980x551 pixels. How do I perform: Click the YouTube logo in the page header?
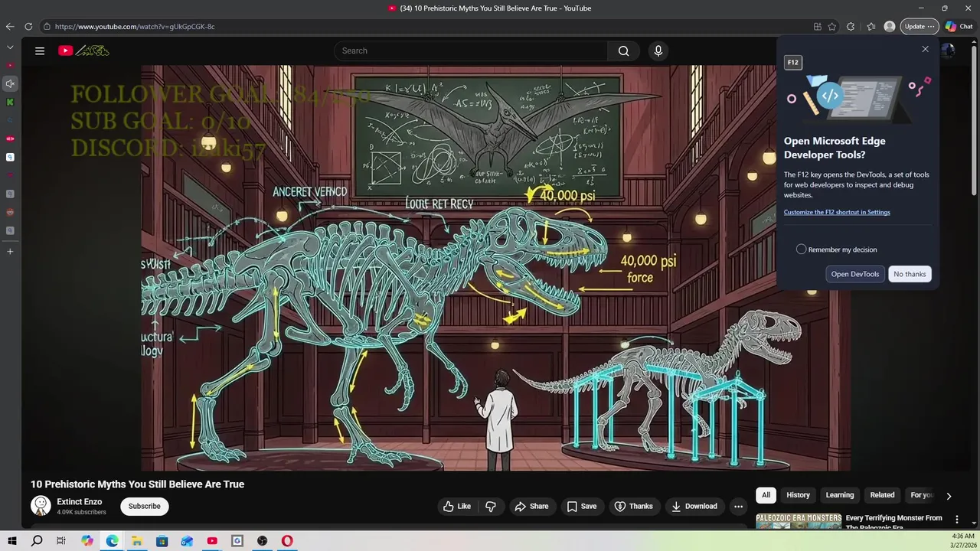pyautogui.click(x=83, y=51)
